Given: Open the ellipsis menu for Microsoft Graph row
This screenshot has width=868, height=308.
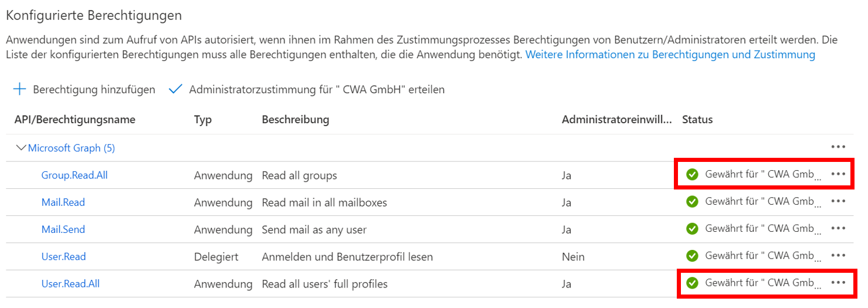Looking at the screenshot, I should point(838,147).
